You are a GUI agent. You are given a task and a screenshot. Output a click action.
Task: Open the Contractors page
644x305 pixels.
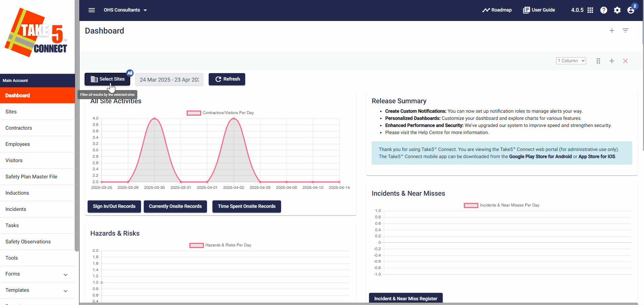click(x=37, y=128)
